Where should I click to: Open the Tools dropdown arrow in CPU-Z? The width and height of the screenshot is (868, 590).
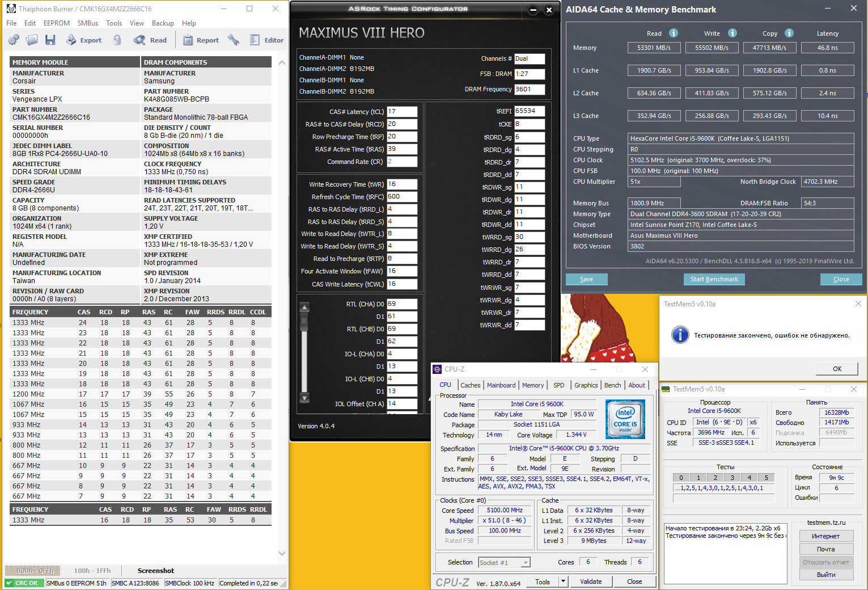point(563,581)
